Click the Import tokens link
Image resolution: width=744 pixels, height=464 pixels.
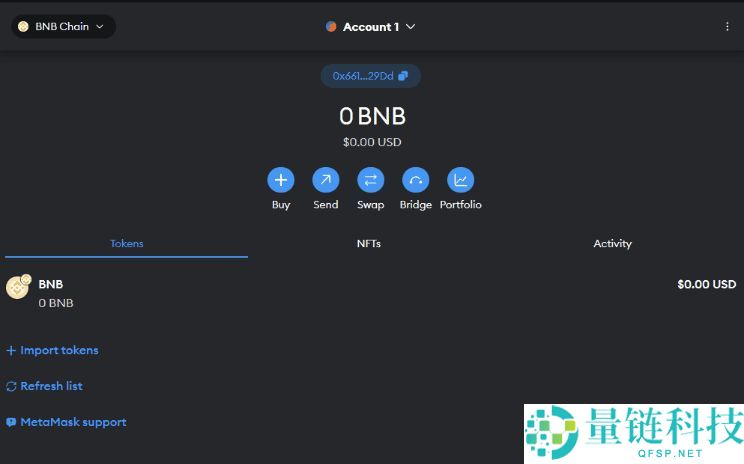(x=59, y=351)
